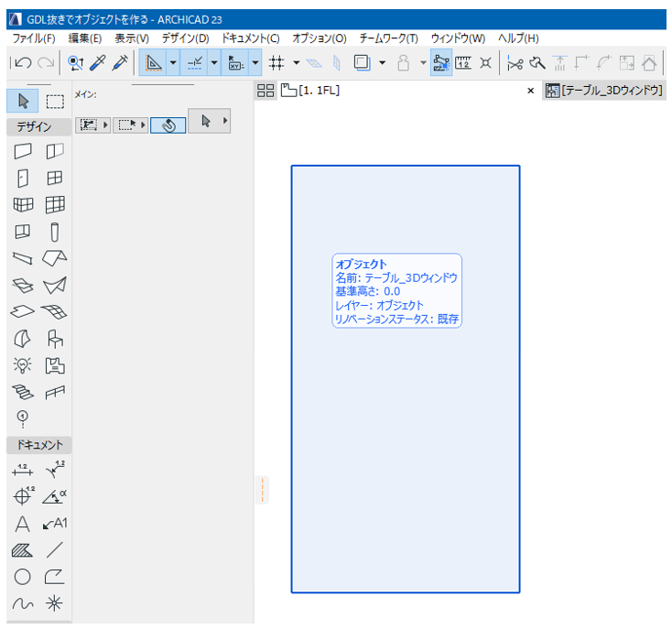
Task: Select the Fill hatch tool
Action: click(23, 550)
